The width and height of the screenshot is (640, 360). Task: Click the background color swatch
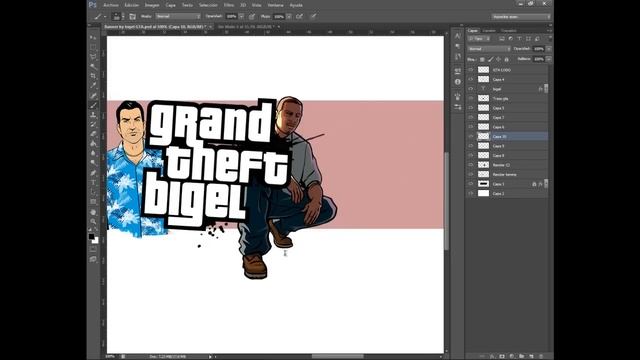[96, 241]
